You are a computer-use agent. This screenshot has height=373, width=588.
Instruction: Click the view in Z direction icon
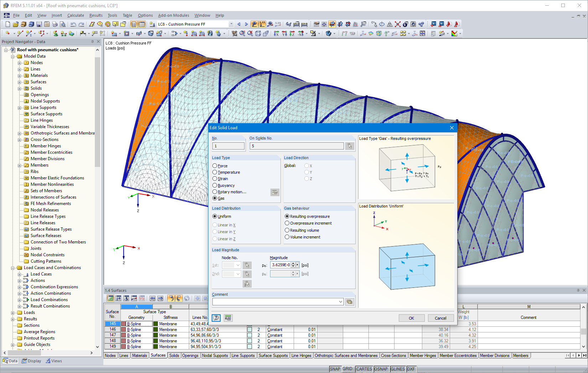[x=292, y=33]
